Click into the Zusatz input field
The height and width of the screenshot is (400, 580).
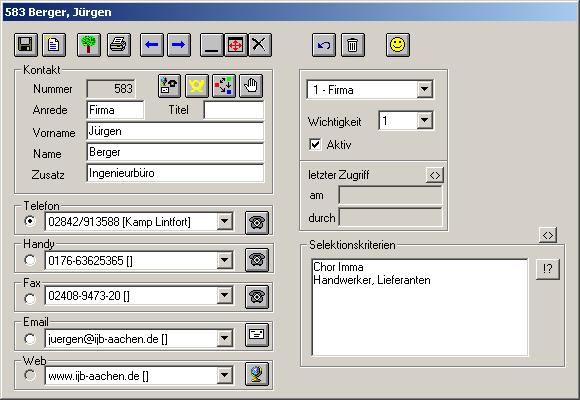tap(175, 173)
